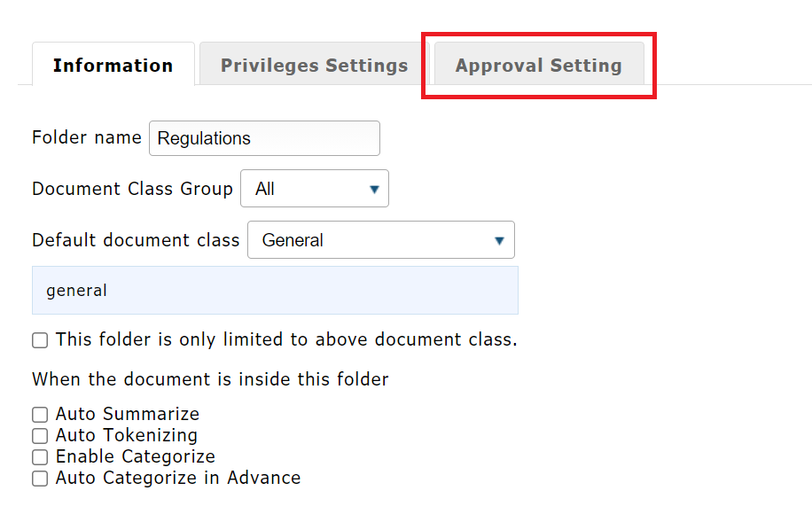
Task: Click the 'Auto Categorize in Advance' label text
Action: (178, 478)
